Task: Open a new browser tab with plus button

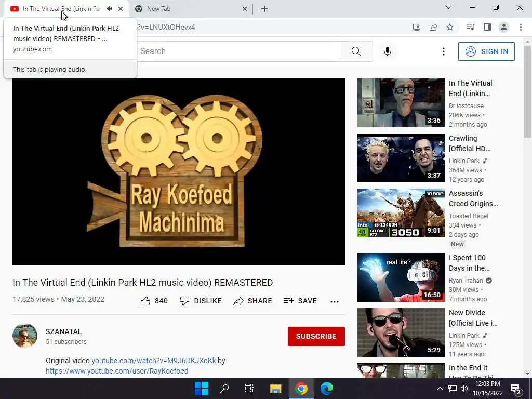Action: click(264, 9)
